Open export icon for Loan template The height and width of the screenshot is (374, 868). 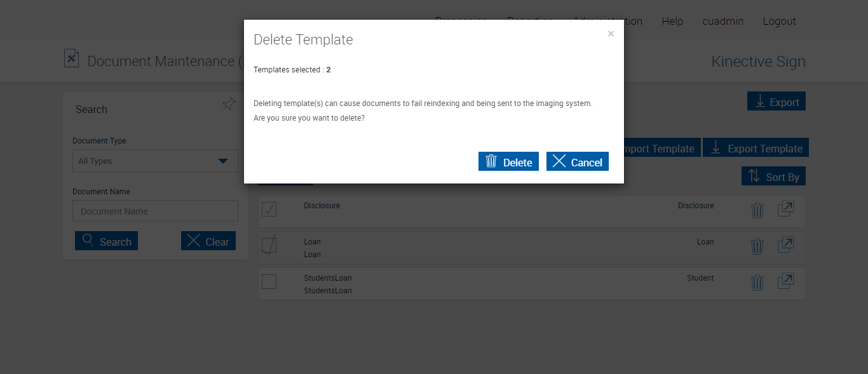point(786,245)
